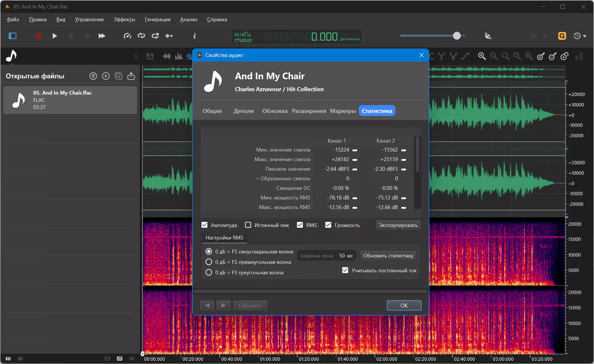Select the Настройки RMS tab
The image size is (594, 364).
(x=224, y=238)
